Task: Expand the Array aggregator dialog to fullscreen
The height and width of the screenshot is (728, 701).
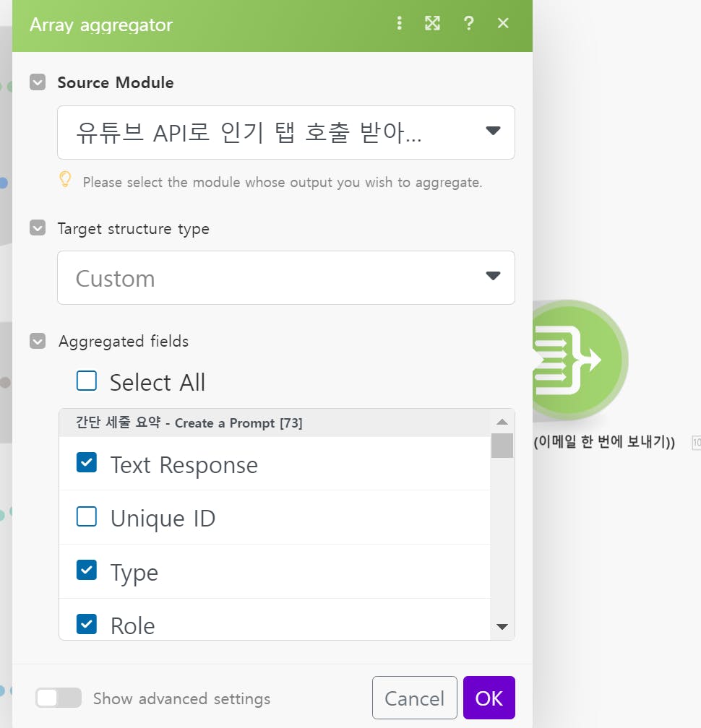Action: click(432, 23)
